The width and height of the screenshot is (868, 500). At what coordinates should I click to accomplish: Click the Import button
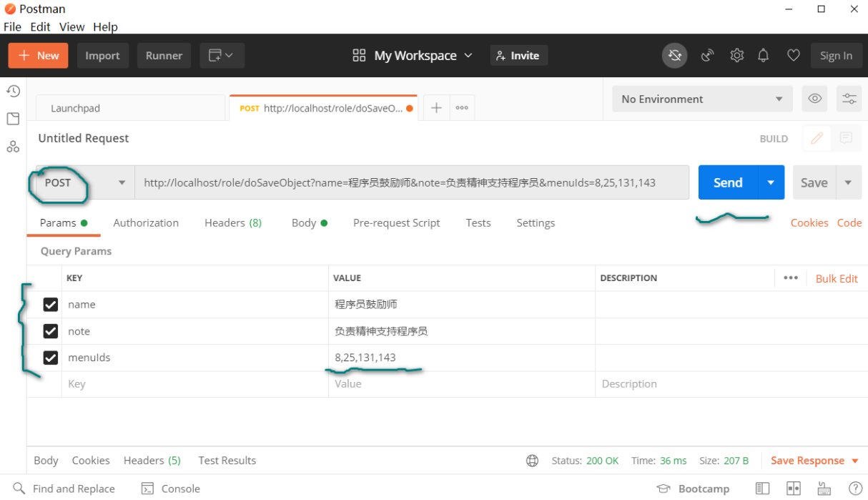click(102, 55)
